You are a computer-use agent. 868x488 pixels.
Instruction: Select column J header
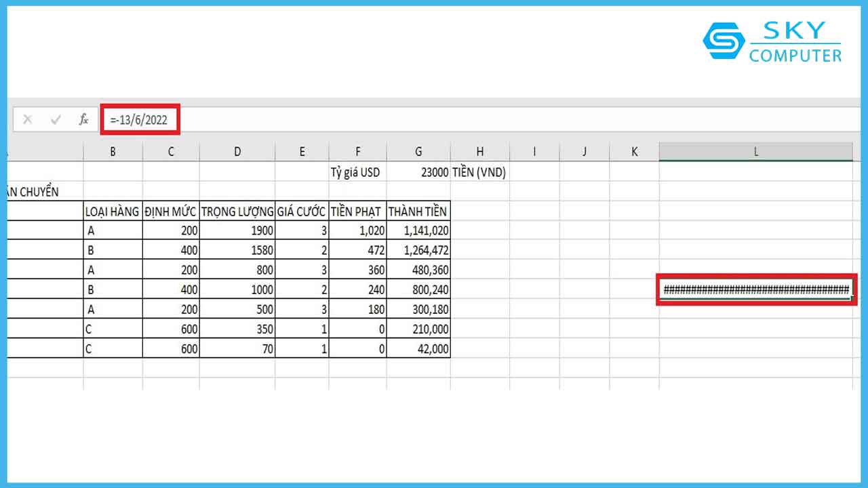tap(584, 152)
